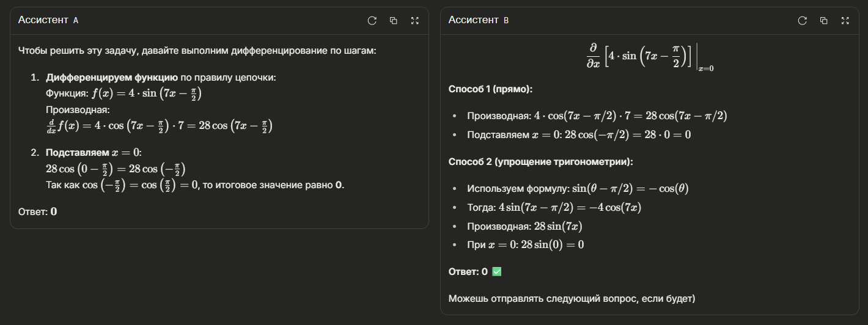Click 'Ответ: 0' in Ассистент A
Viewport: 868px width, 325px height.
tap(37, 212)
